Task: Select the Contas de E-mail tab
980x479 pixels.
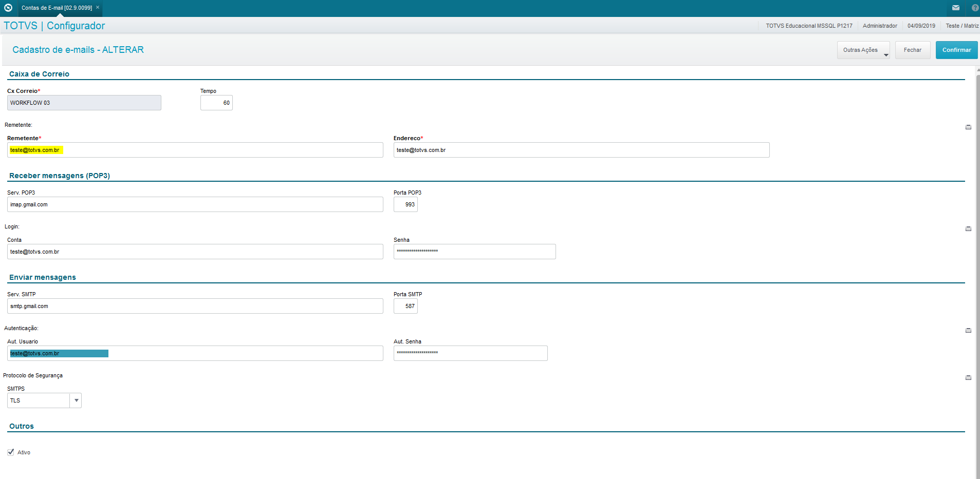Action: click(x=57, y=8)
